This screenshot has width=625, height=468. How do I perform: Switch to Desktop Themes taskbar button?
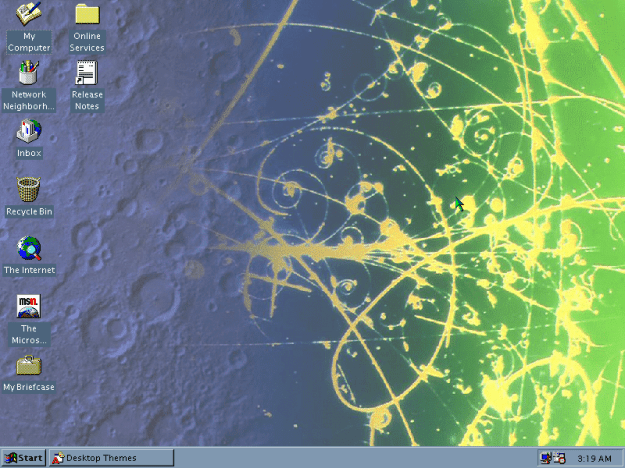106,458
